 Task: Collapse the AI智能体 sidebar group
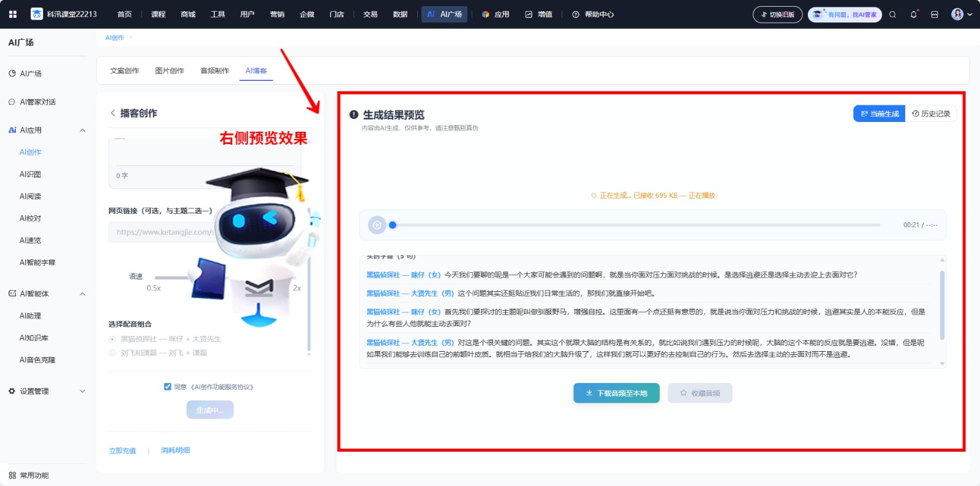click(83, 294)
